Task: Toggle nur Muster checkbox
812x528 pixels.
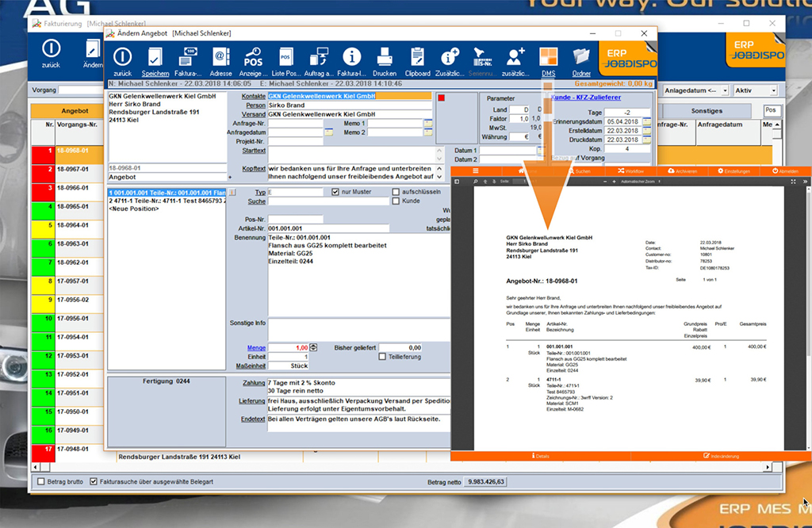Action: [x=335, y=192]
